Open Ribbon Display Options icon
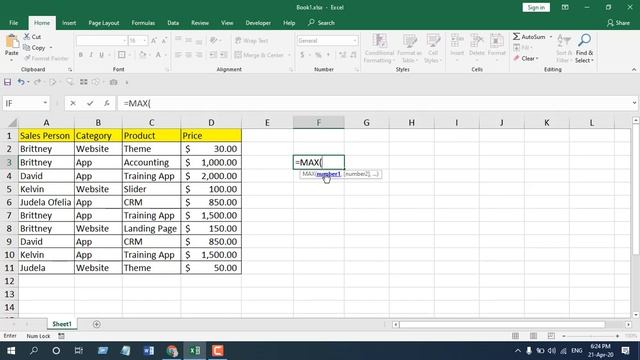640x360 pixels. point(565,7)
